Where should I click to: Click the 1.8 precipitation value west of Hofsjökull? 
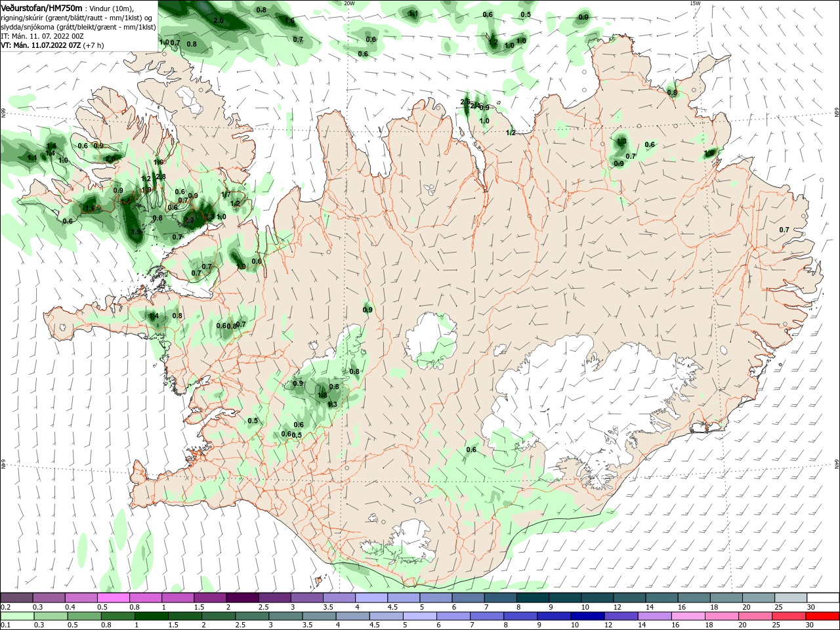(322, 395)
